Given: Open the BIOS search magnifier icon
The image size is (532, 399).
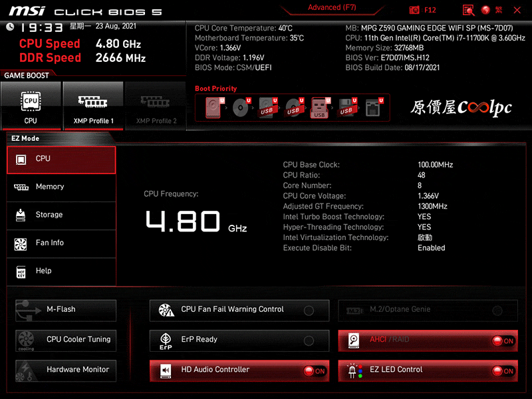Looking at the screenshot, I should coord(468,10).
